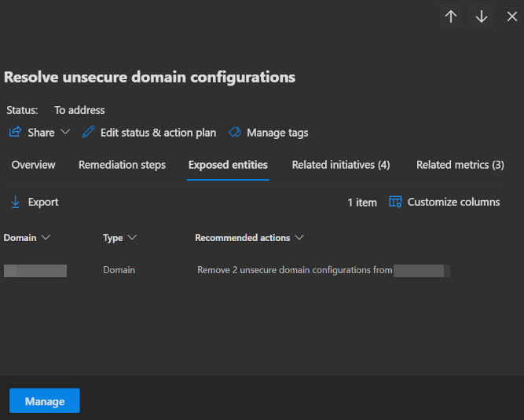Click the down arrow to next recommendation
The image size is (524, 420).
tap(482, 16)
